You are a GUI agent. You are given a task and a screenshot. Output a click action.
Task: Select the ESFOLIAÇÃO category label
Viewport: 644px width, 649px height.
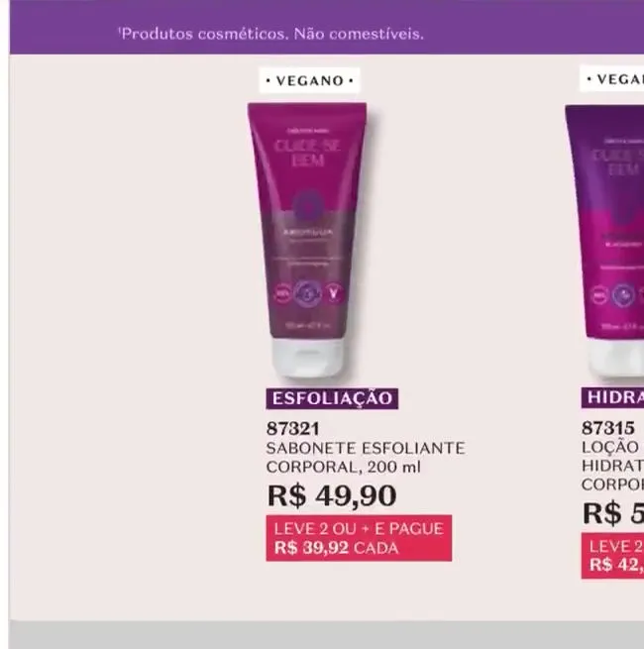click(332, 398)
